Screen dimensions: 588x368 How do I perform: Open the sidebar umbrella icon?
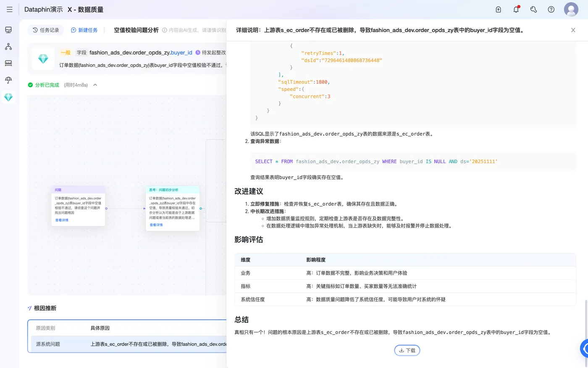[8, 80]
